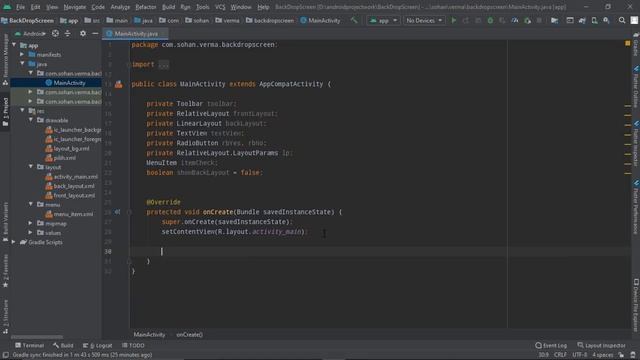Open AVD Manager phone icon
Viewport: 640px width, 360px height.
594,20
